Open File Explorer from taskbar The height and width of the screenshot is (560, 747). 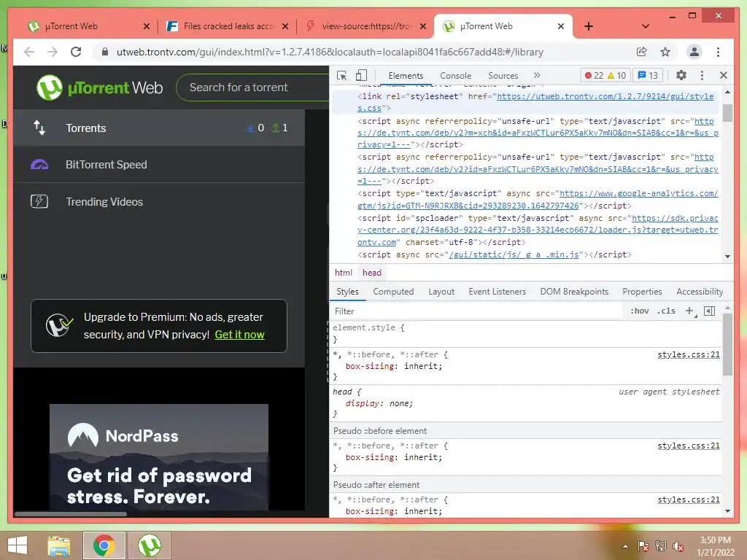(59, 545)
